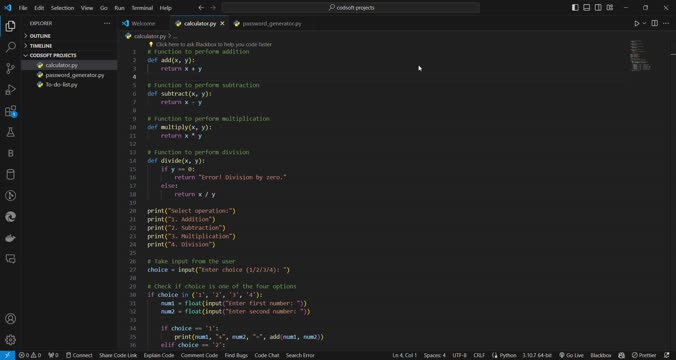This screenshot has height=360, width=676.
Task: Go back with the left navigation arrow
Action: [201, 8]
